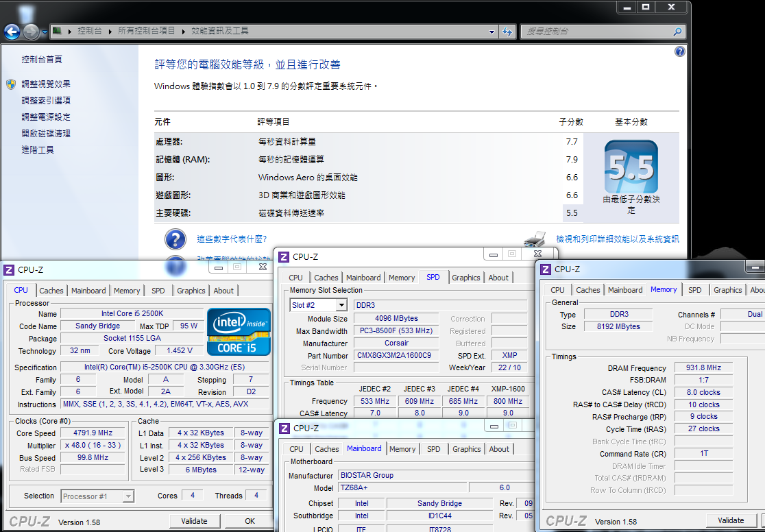The height and width of the screenshot is (532, 765).
Task: Open 進階工具 in the sidebar
Action: [38, 150]
